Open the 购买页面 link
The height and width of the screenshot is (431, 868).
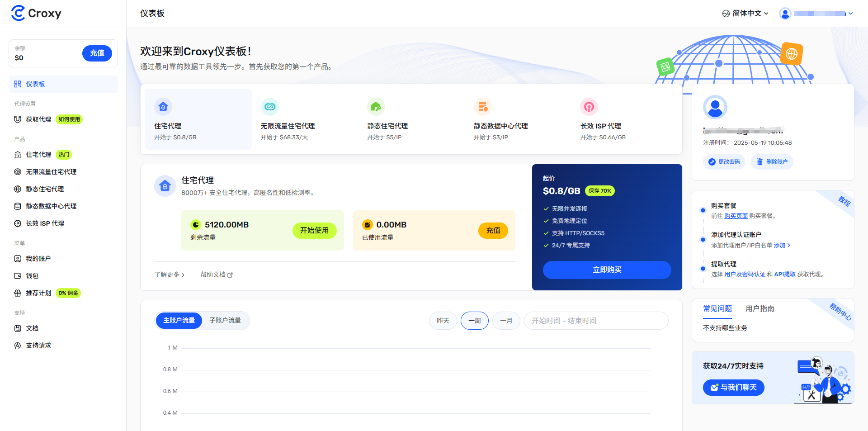[736, 216]
